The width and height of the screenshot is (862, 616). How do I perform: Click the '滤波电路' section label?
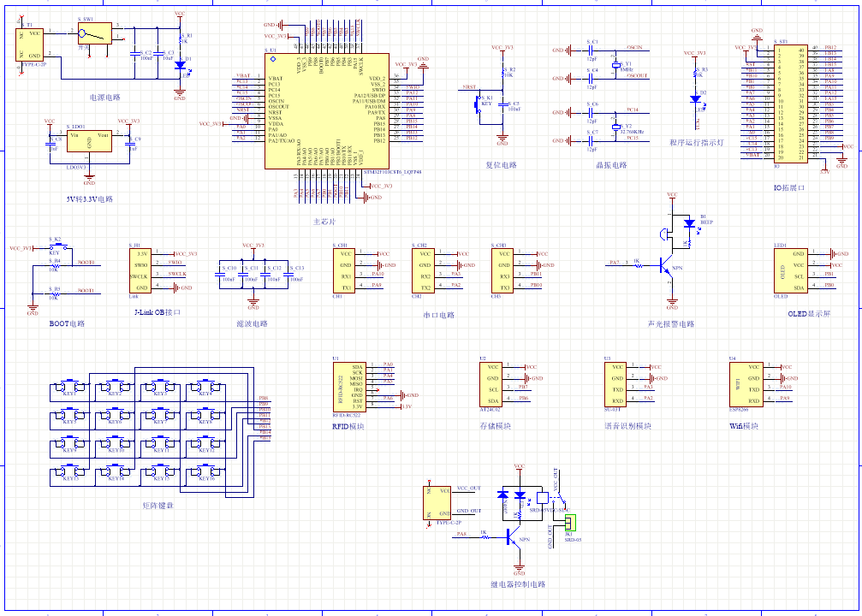[253, 323]
